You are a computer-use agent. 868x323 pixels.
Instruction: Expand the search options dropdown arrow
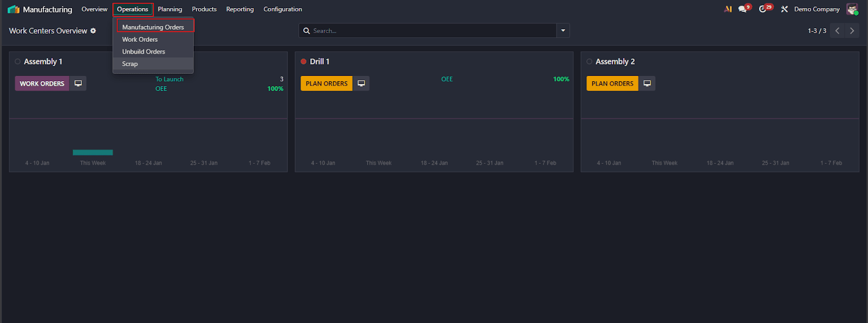(563, 31)
